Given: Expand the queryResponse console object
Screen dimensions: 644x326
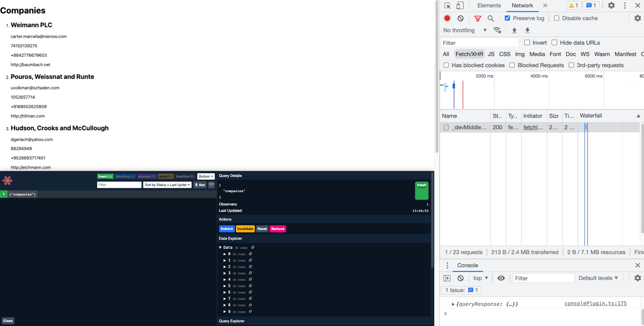Looking at the screenshot, I should point(453,304).
